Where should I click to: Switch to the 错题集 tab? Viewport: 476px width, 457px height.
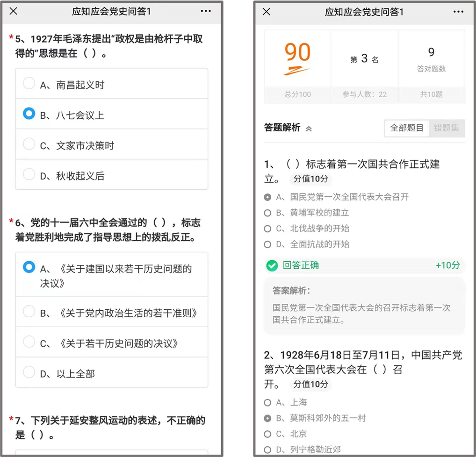click(x=446, y=128)
